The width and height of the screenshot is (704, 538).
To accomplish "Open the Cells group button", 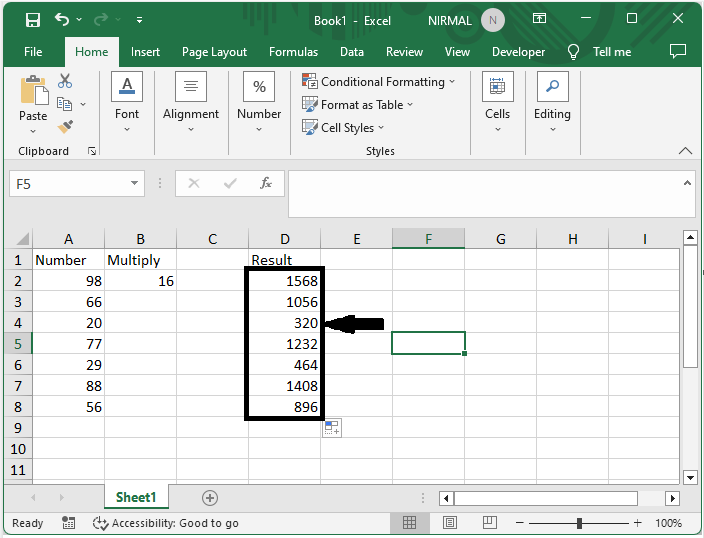I will point(497,102).
